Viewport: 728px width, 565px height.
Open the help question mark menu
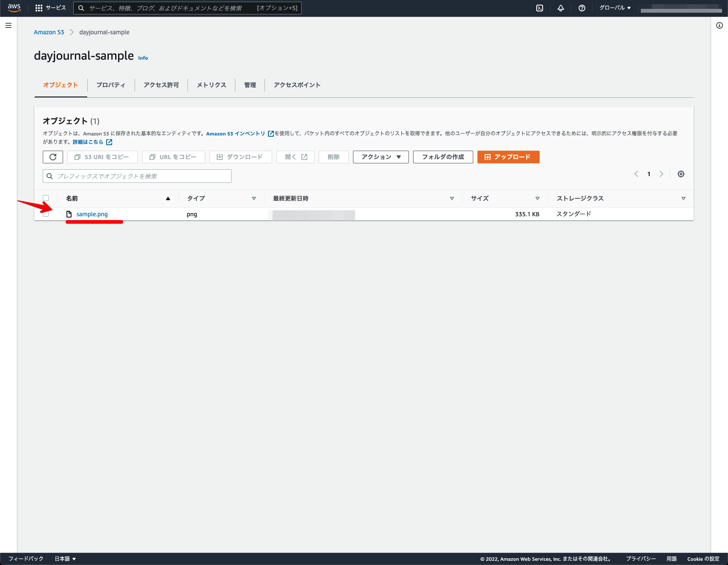click(x=582, y=8)
